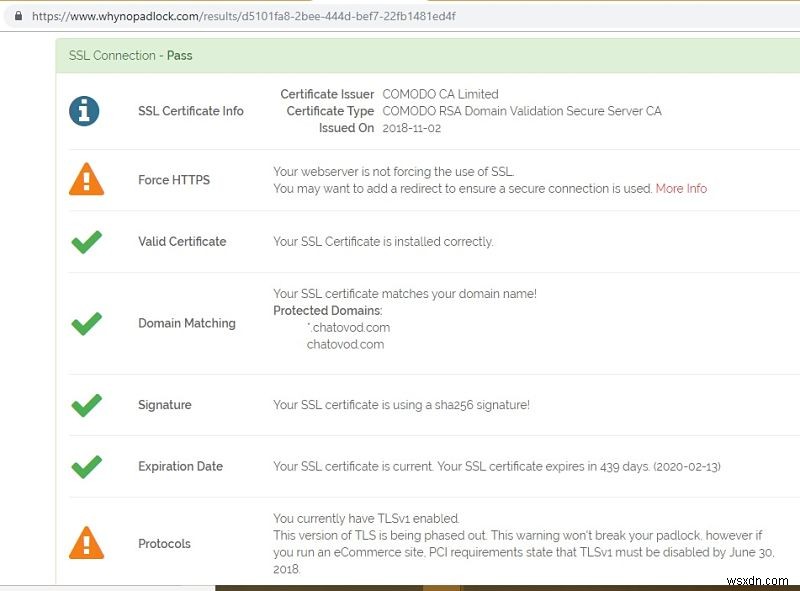Click the Domain Matching green checkmark
800x591 pixels.
[85, 324]
